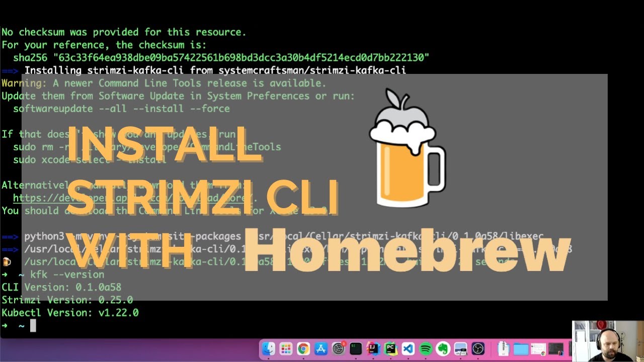Image resolution: width=644 pixels, height=362 pixels.
Task: Open Finder from the dock
Action: pyautogui.click(x=269, y=348)
